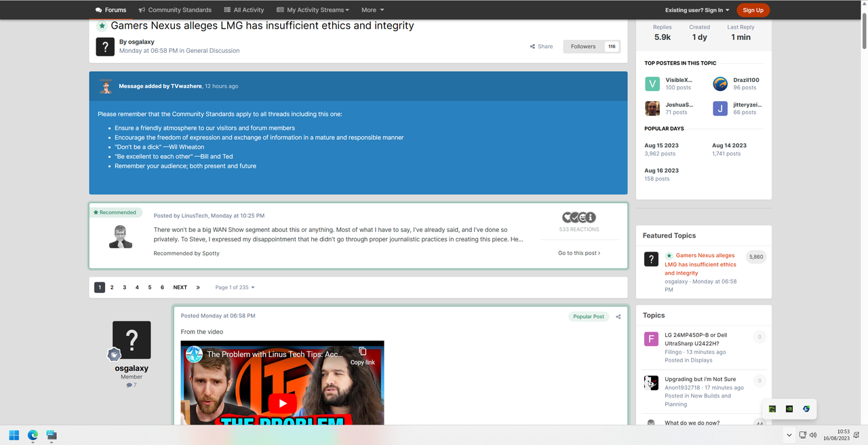Open the Forums nav item

click(111, 10)
